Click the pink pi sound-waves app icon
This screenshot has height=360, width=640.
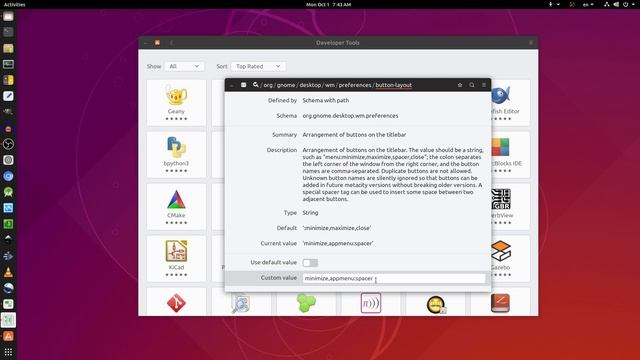371,303
